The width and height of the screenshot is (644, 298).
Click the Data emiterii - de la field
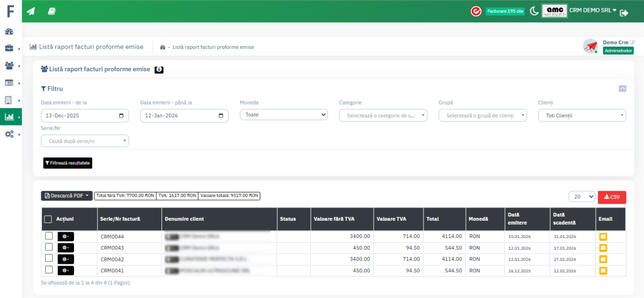[x=84, y=116]
